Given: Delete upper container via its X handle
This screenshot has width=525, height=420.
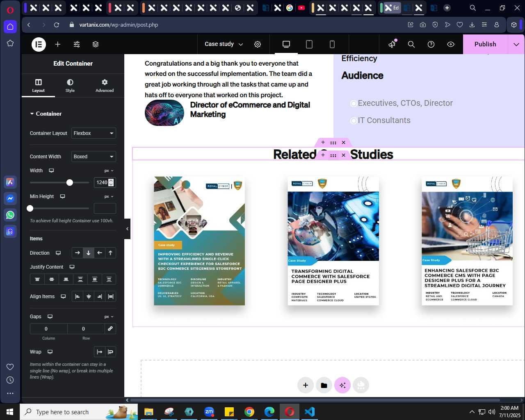Looking at the screenshot, I should [x=344, y=143].
